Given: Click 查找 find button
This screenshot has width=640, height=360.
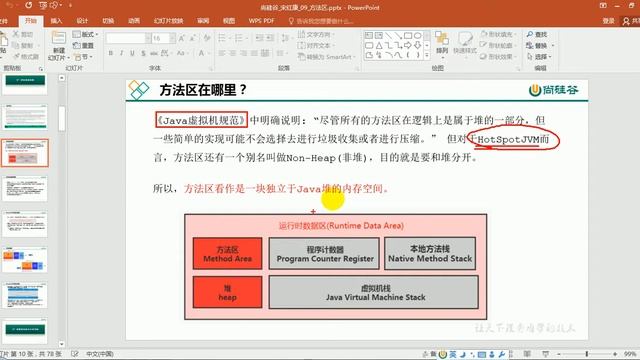Looking at the screenshot, I should (x=537, y=34).
